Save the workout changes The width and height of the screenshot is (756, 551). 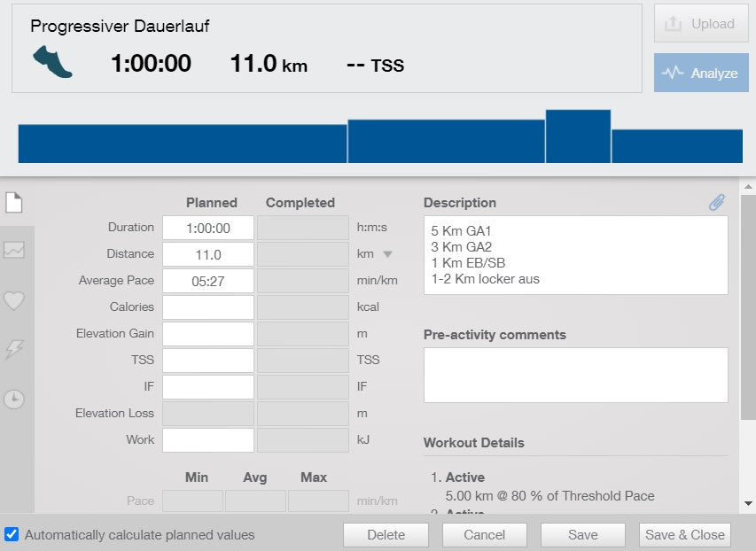(x=582, y=535)
